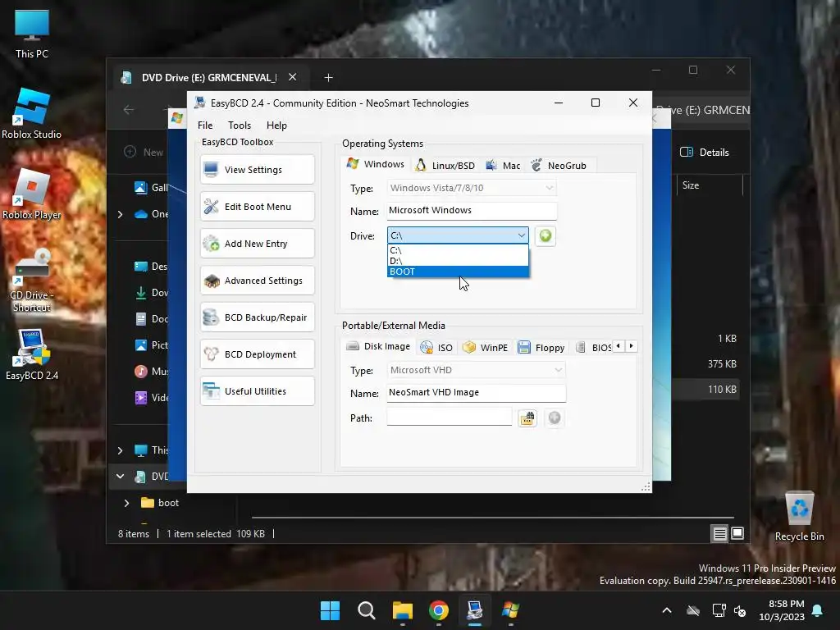Image resolution: width=840 pixels, height=630 pixels.
Task: Open the Help menu in EasyBCD
Action: (x=276, y=126)
